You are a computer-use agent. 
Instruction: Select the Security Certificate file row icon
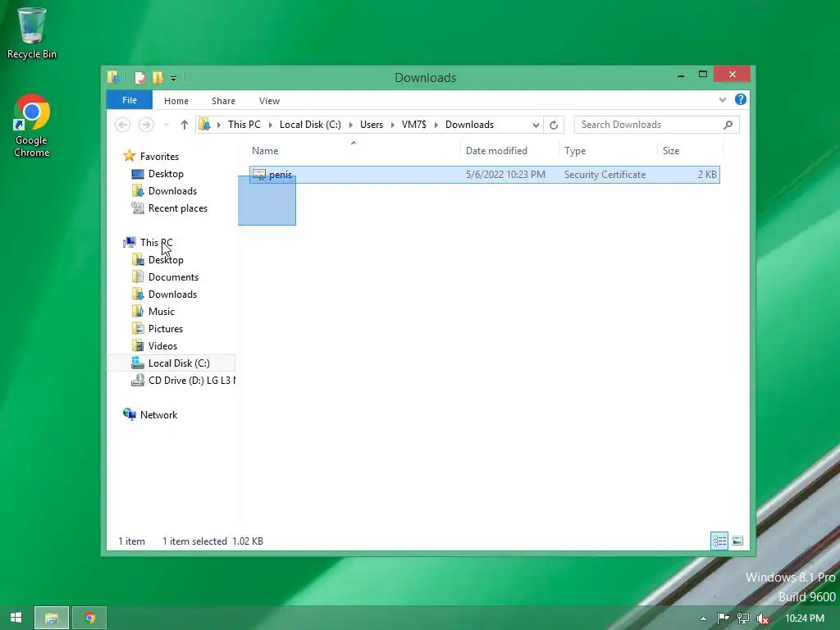pyautogui.click(x=259, y=175)
